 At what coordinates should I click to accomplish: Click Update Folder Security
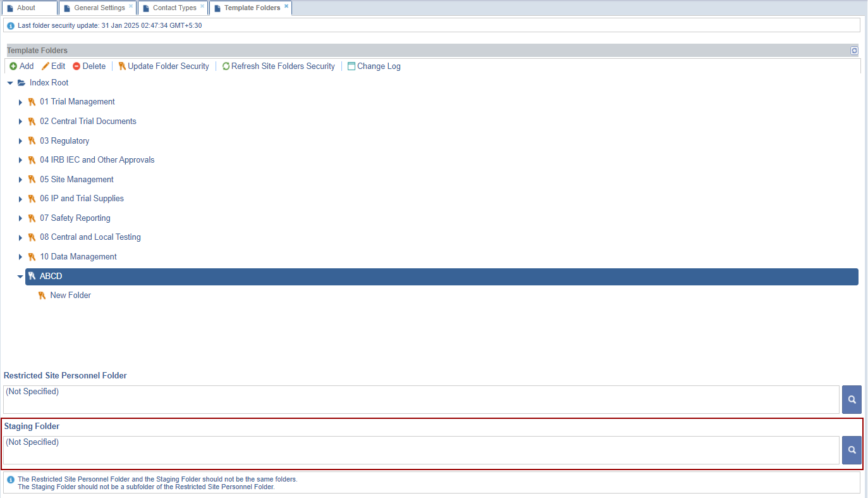coord(164,66)
